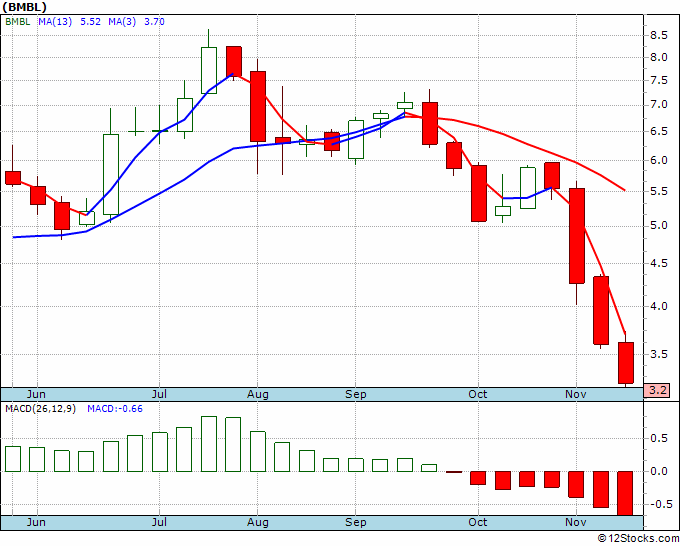680x546 pixels.
Task: Select the MA(13) legend label
Action: click(x=55, y=22)
